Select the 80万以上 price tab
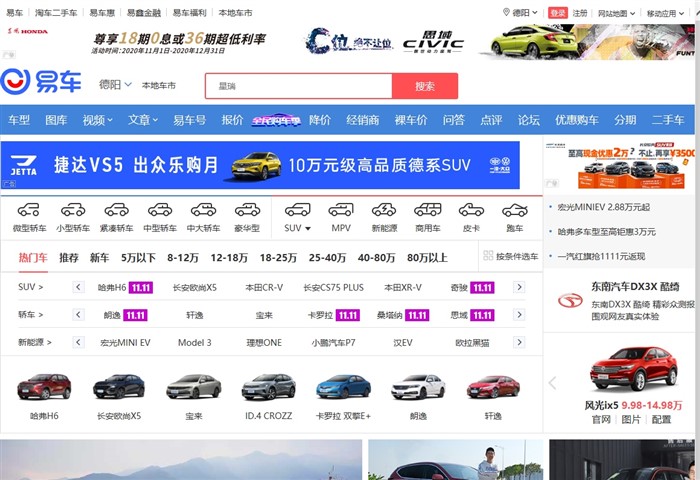Viewport: 700px width, 480px height. 427,258
